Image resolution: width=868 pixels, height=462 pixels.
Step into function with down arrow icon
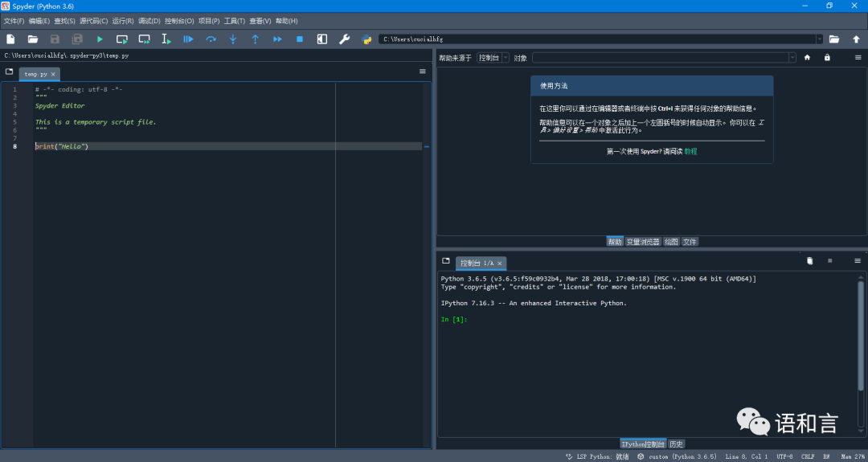point(233,39)
